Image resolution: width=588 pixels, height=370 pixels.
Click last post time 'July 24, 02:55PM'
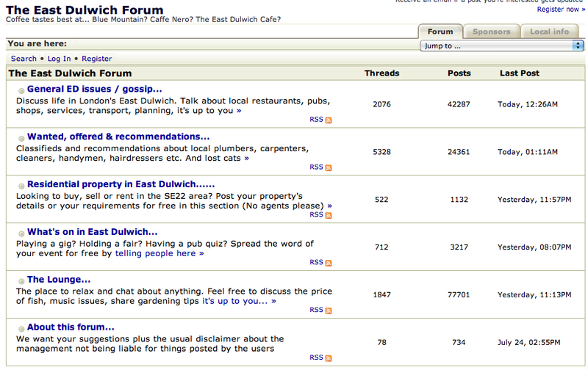click(528, 342)
